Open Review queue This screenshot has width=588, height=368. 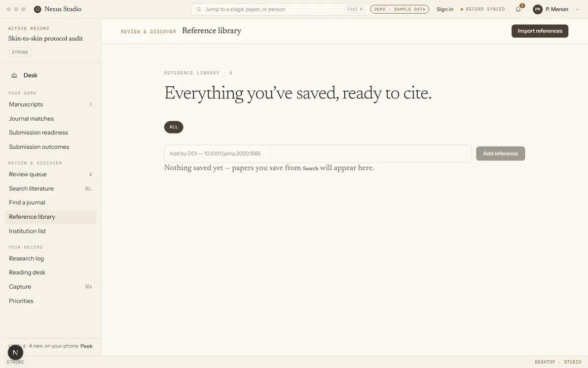click(51, 174)
